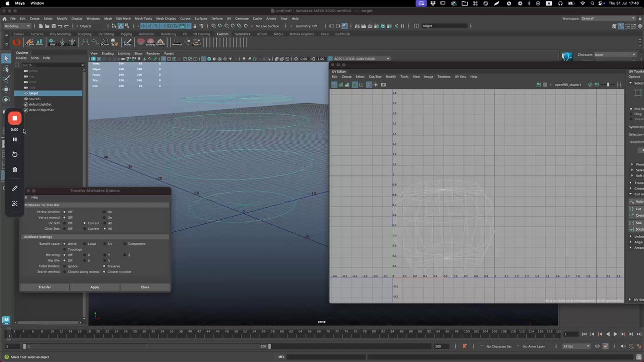Click the trash icon in recording overlay
The image size is (644, 362).
[x=15, y=169]
